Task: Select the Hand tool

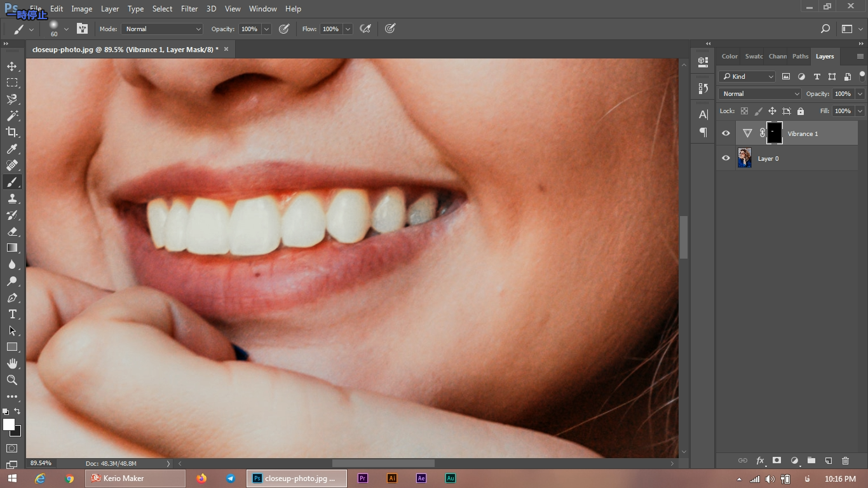Action: pos(12,363)
